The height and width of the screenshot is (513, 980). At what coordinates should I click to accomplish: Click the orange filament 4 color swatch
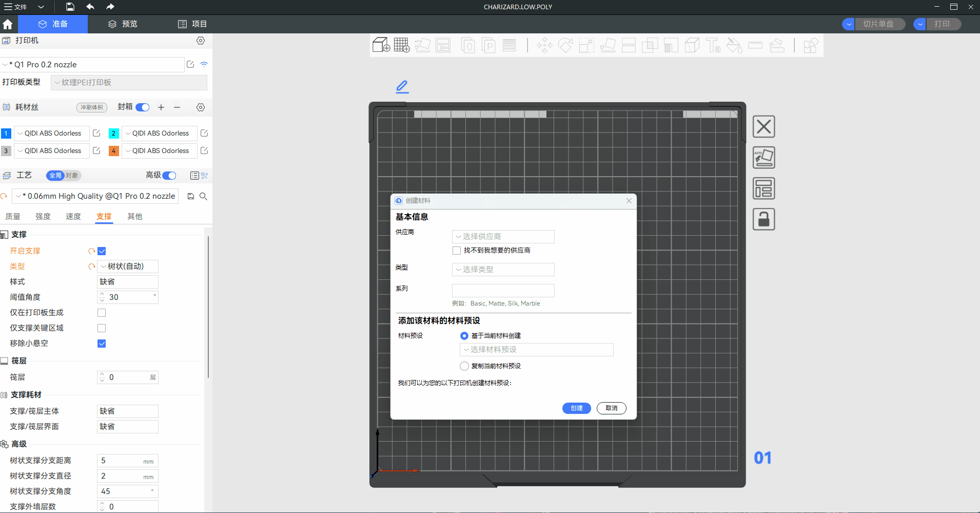pos(114,151)
